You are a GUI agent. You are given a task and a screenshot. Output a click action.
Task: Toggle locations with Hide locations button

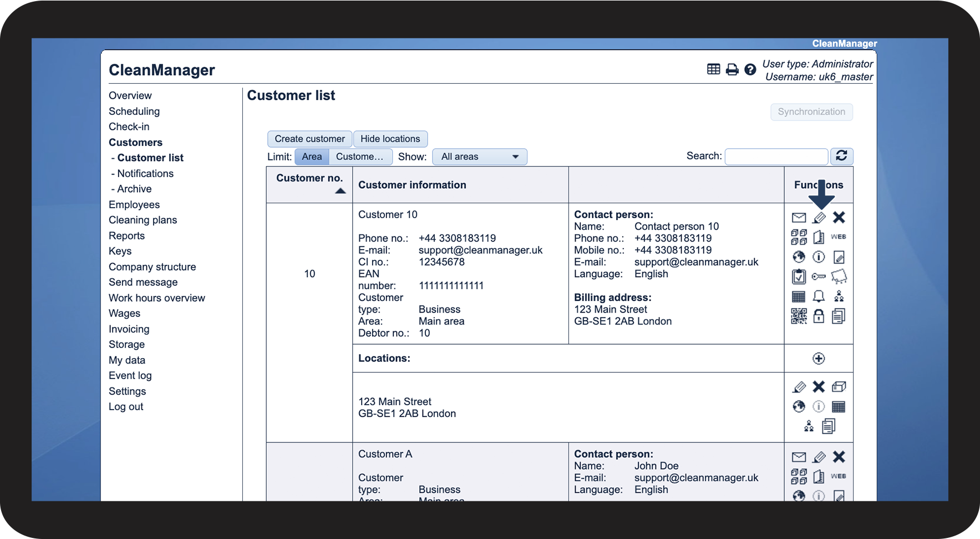click(390, 139)
